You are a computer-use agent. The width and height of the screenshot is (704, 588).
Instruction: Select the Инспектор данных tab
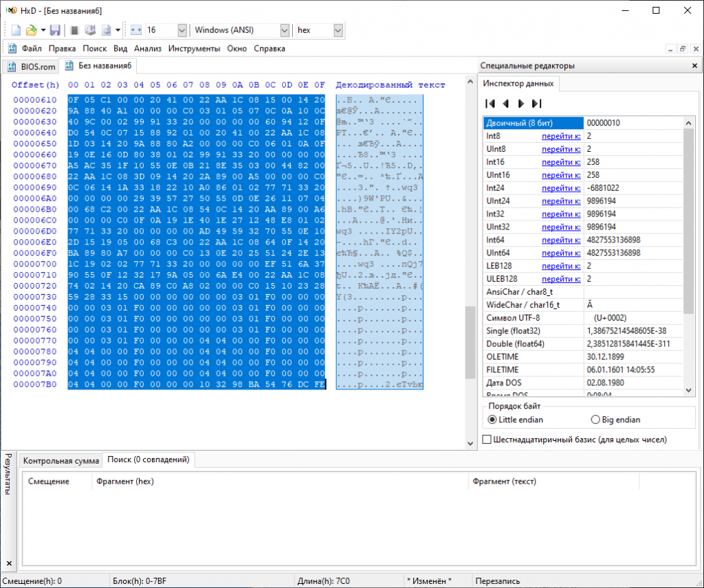click(518, 83)
